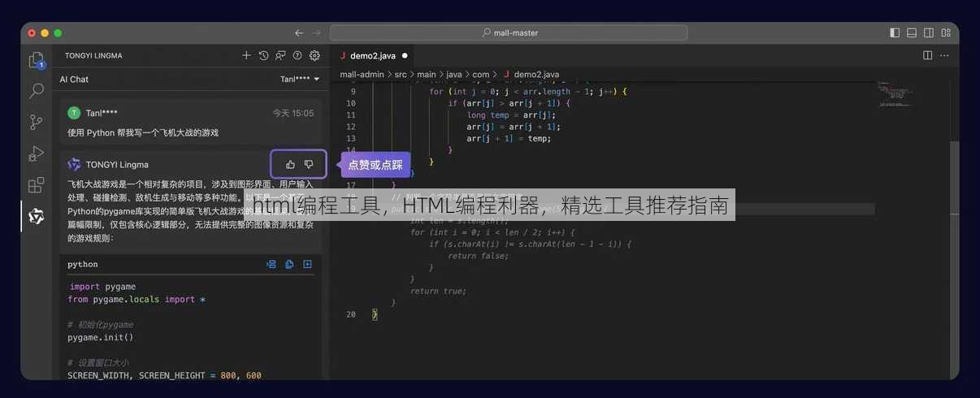Give a thumbs up to the answer
980x398 pixels.
tap(290, 164)
